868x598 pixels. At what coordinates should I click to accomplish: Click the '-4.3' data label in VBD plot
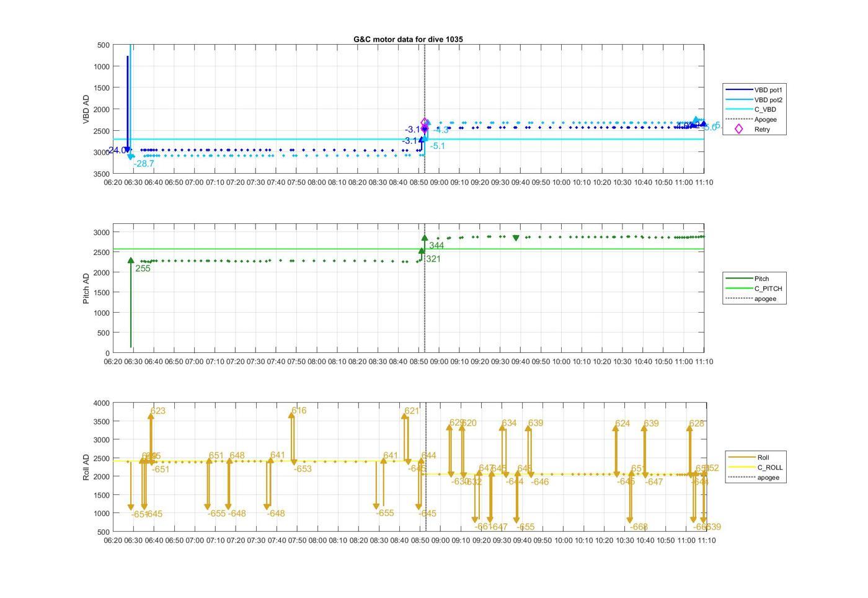click(441, 130)
